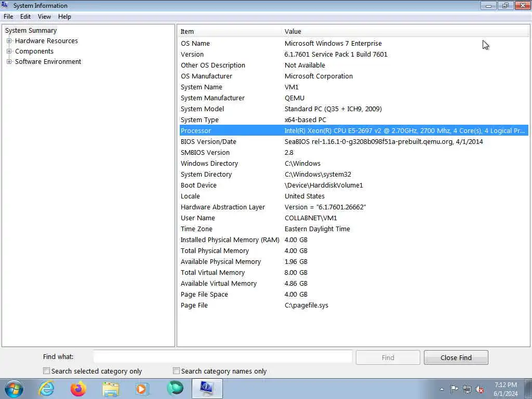The image size is (532, 399).
Task: Select the Total Physical Memory row
Action: pyautogui.click(x=354, y=250)
